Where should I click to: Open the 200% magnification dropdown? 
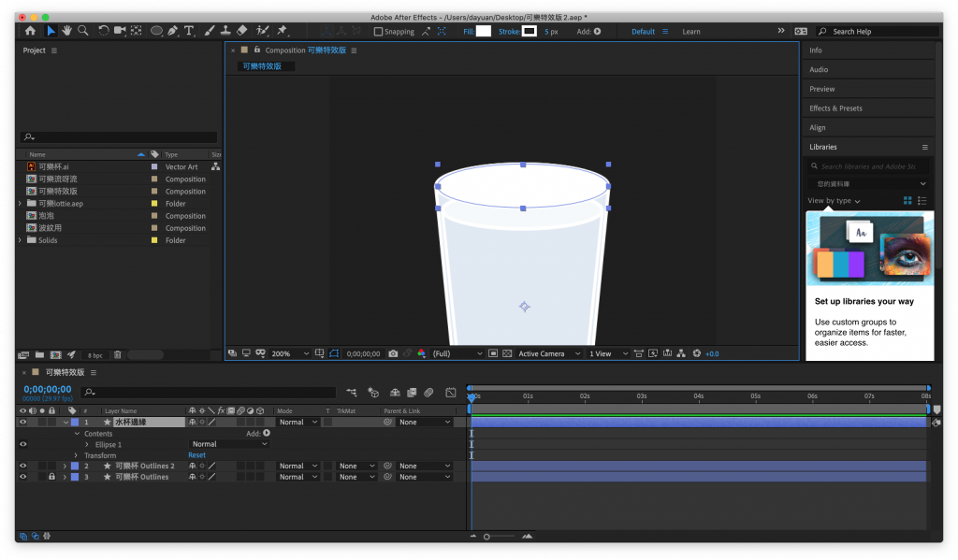[x=289, y=354]
